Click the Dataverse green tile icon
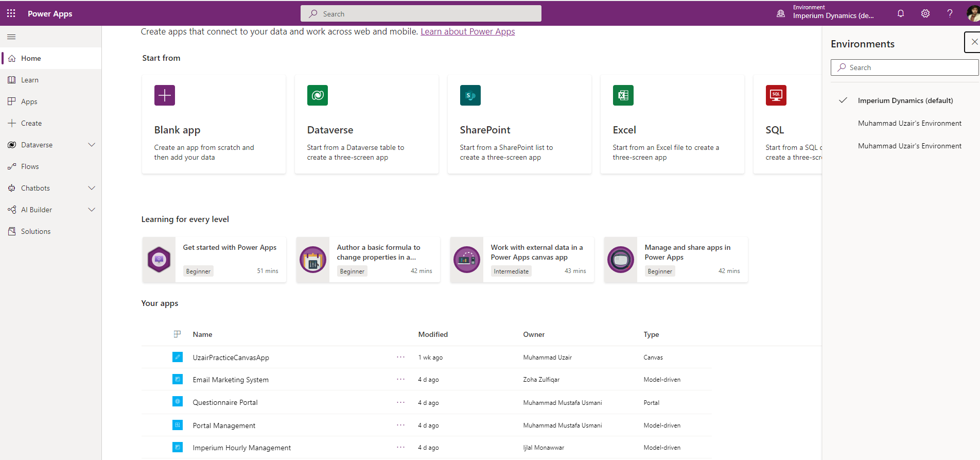Image resolution: width=980 pixels, height=460 pixels. pos(318,95)
